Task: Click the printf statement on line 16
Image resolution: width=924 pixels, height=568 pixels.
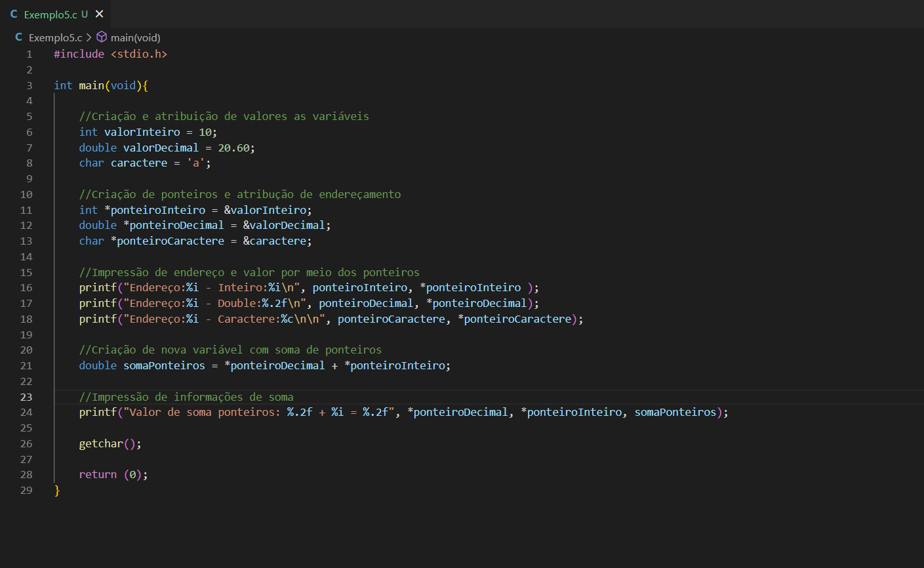Action: pyautogui.click(x=197, y=287)
